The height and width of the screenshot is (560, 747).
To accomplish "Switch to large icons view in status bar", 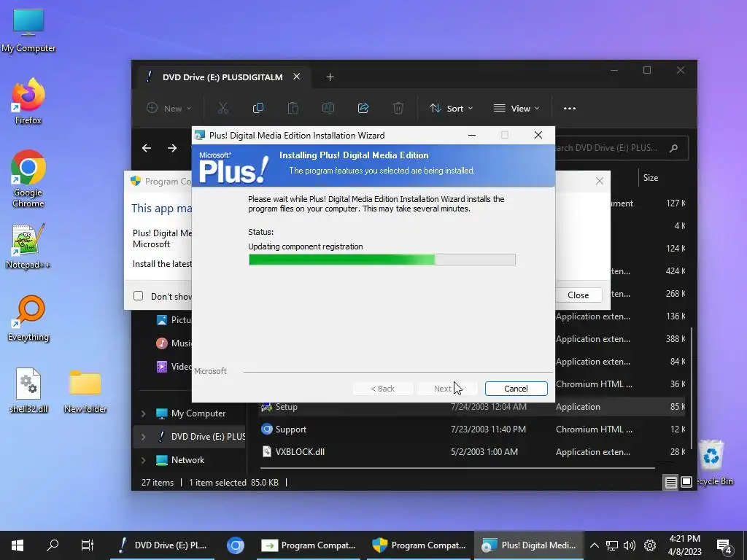I will pos(686,483).
